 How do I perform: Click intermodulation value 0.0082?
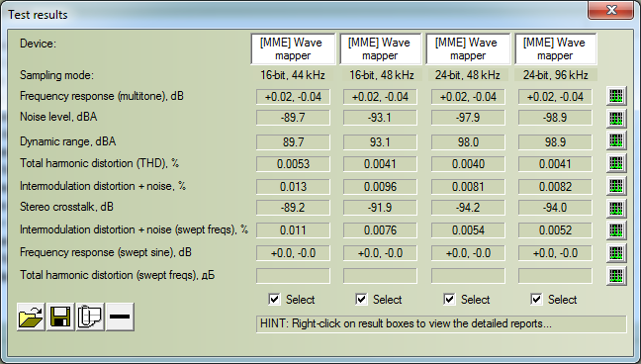(555, 187)
